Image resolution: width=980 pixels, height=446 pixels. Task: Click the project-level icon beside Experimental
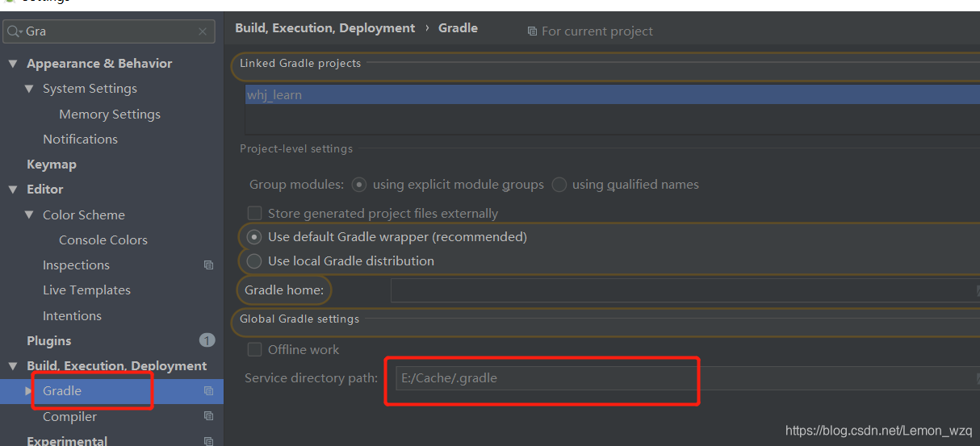click(208, 441)
